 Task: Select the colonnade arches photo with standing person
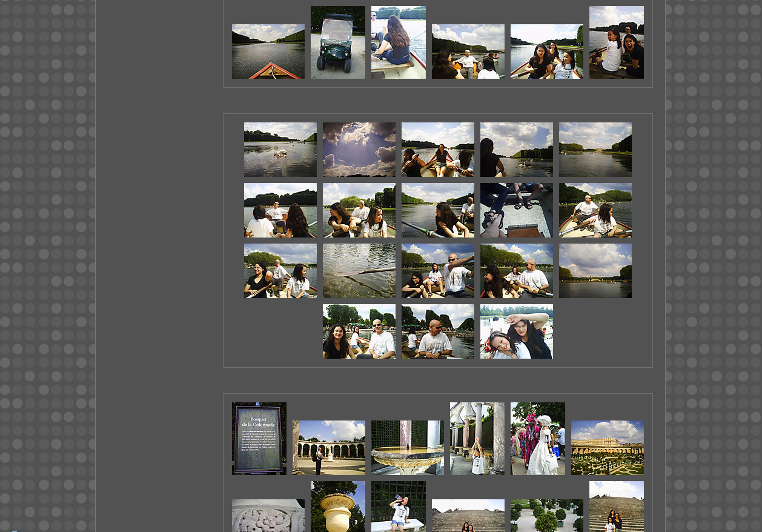[328, 448]
